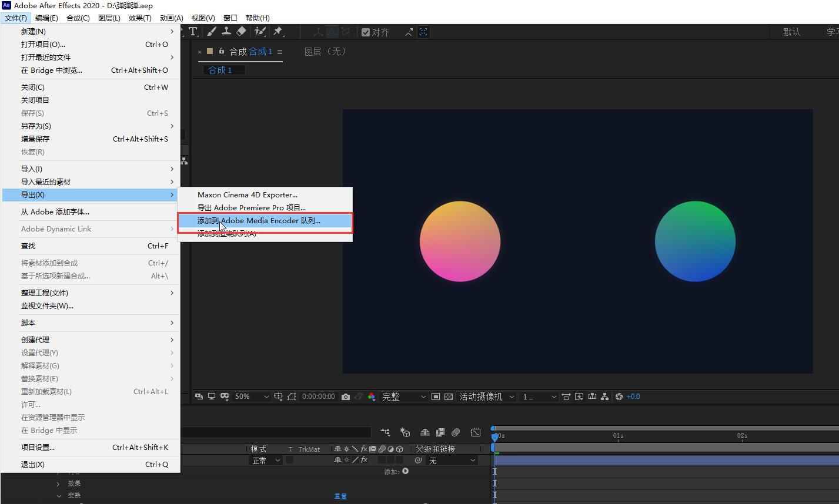The height and width of the screenshot is (504, 839).
Task: Click the always preview this view icon
Action: (199, 397)
